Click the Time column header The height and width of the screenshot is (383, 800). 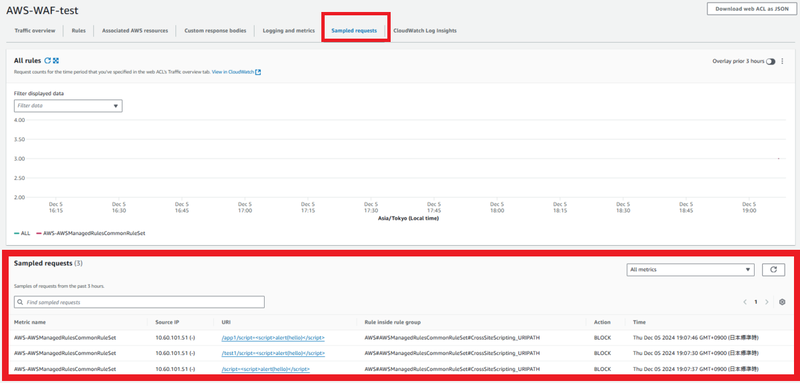pos(638,322)
